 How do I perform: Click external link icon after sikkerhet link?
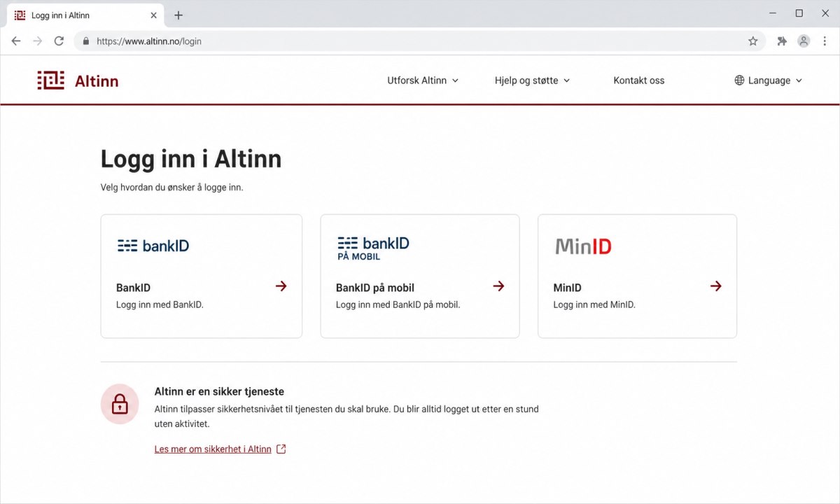281,449
